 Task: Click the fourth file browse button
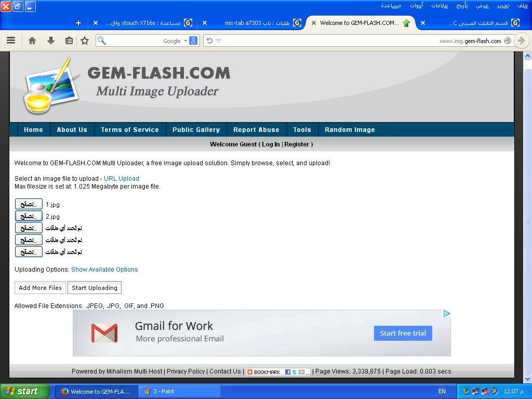[29, 240]
